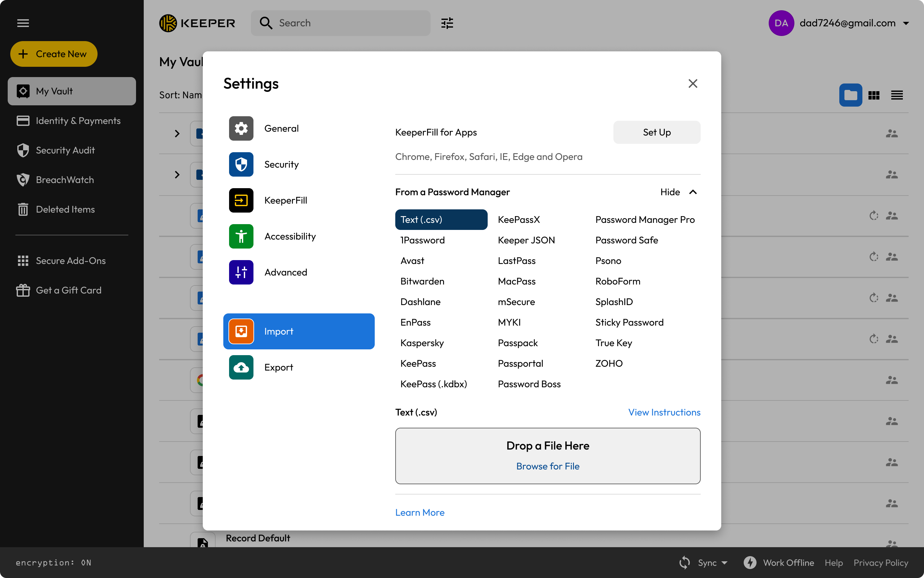This screenshot has width=924, height=578.
Task: Open Privacy Policy link
Action: point(881,563)
